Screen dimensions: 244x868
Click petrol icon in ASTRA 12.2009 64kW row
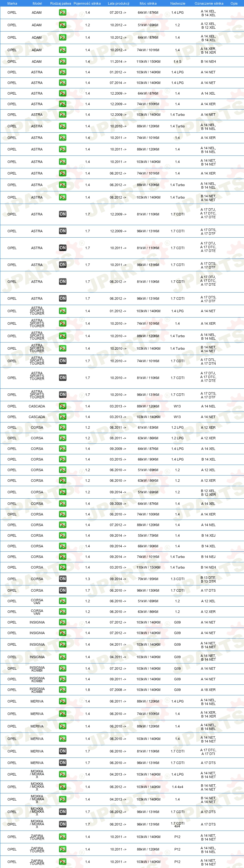63,93
